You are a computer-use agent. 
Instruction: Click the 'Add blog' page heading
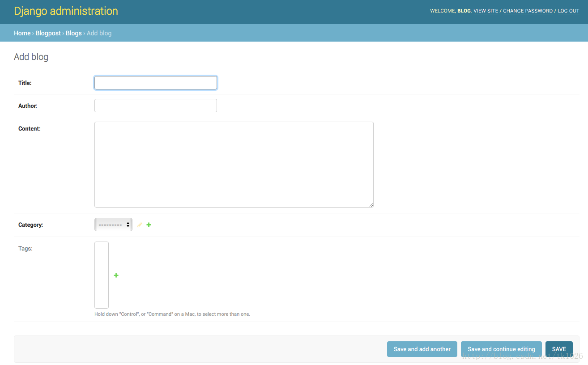31,57
